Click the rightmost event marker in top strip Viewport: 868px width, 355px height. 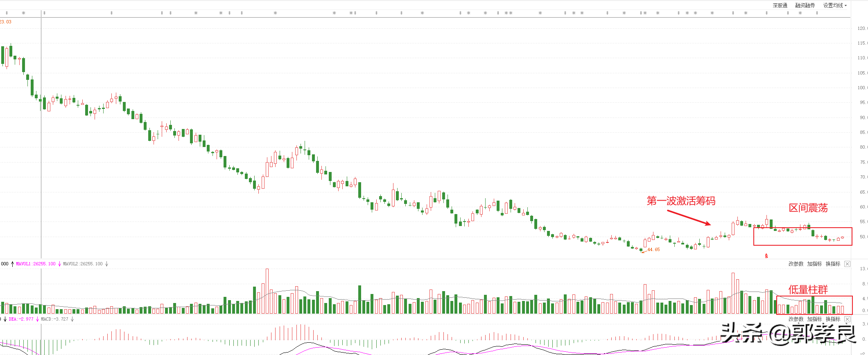coord(817,13)
